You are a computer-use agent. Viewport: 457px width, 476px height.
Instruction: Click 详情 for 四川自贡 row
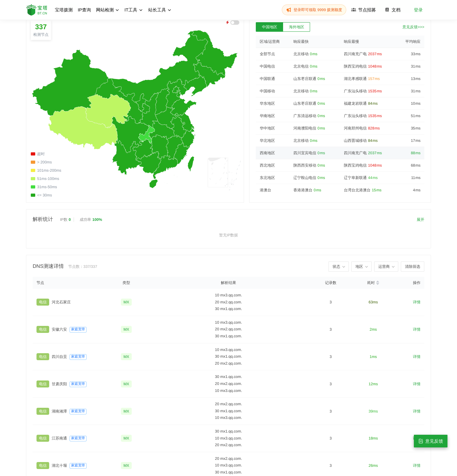click(x=417, y=357)
